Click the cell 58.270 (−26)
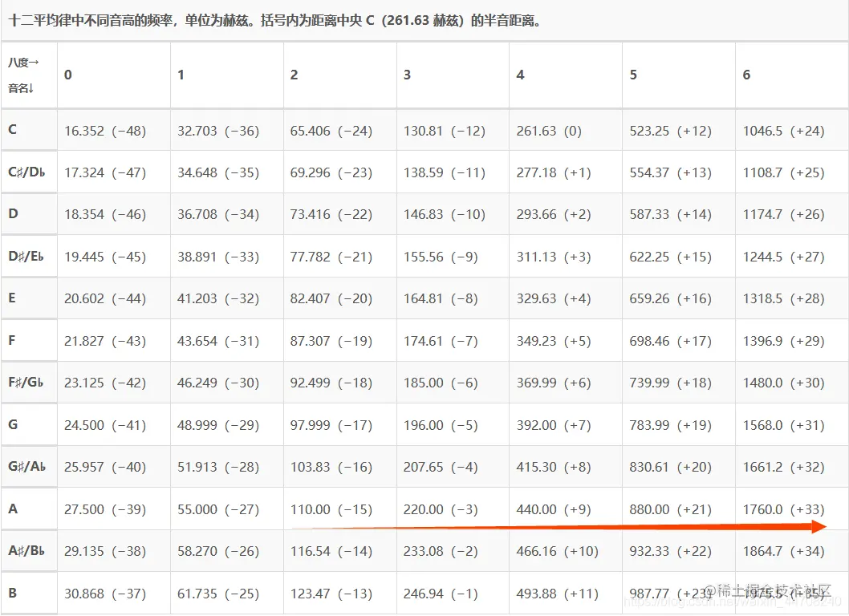This screenshot has width=849, height=616. click(227, 550)
